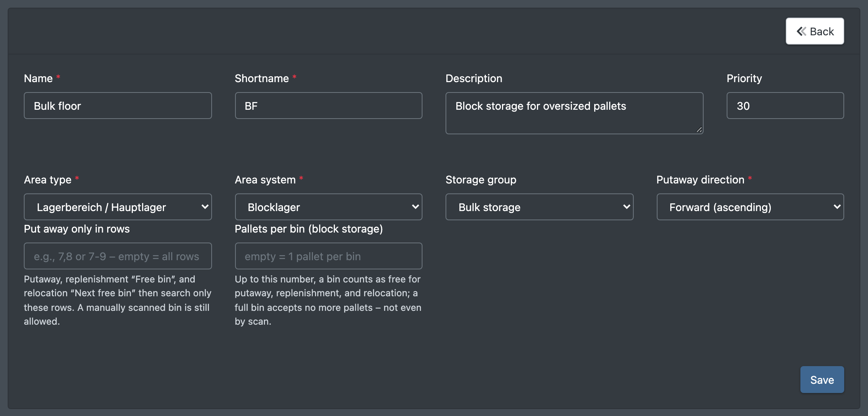Image resolution: width=868 pixels, height=416 pixels.
Task: Open the Putaway direction dropdown
Action: click(x=750, y=207)
